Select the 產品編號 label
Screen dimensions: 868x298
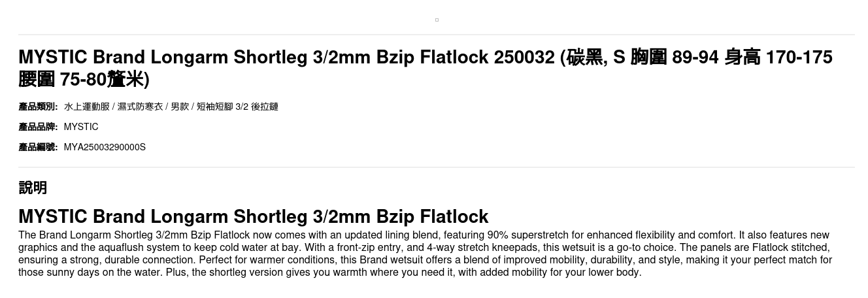38,147
